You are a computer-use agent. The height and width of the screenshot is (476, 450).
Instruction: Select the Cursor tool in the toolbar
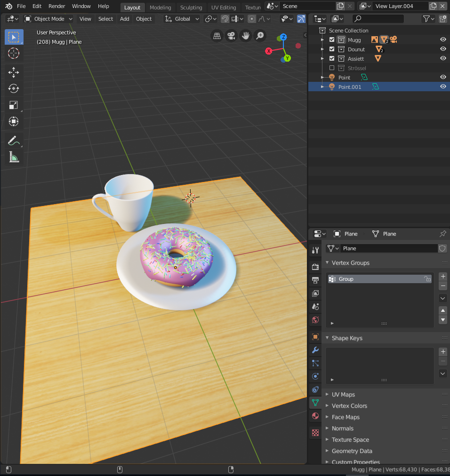14,53
